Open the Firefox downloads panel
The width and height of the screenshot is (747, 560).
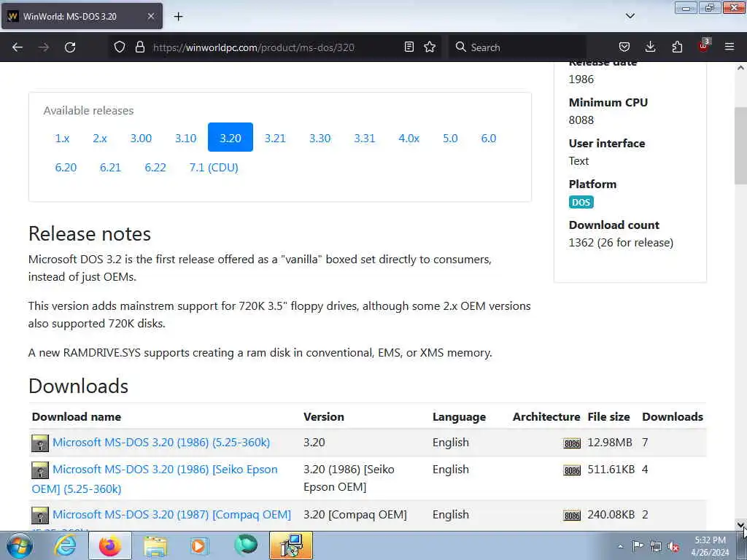650,47
